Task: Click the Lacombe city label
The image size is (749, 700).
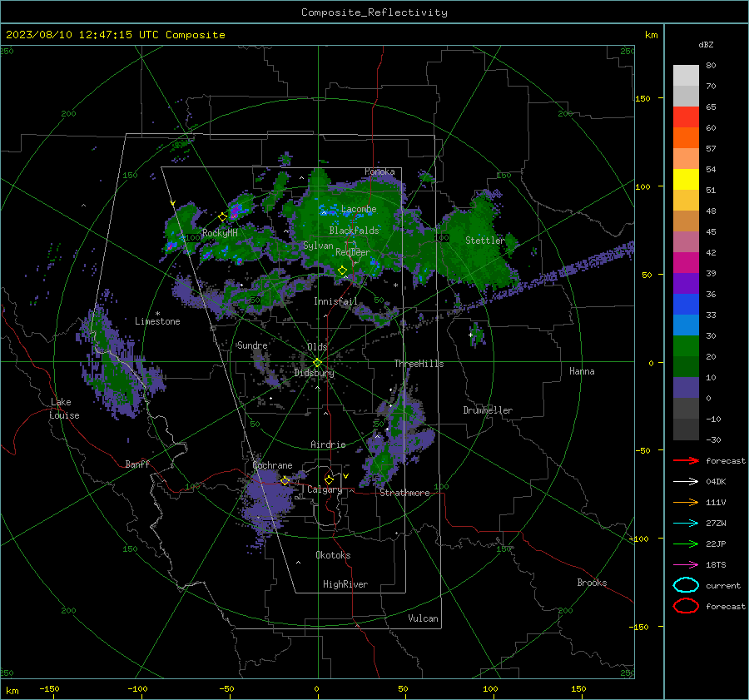Action: pyautogui.click(x=359, y=209)
